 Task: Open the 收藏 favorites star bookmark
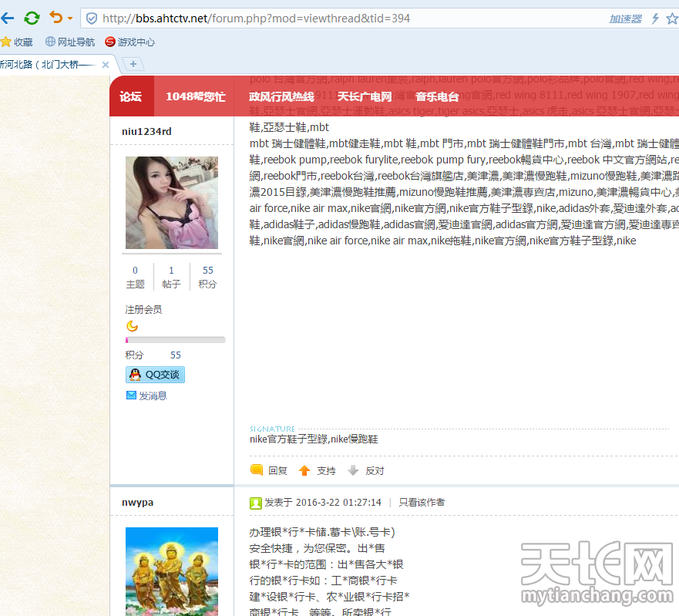[x=17, y=42]
